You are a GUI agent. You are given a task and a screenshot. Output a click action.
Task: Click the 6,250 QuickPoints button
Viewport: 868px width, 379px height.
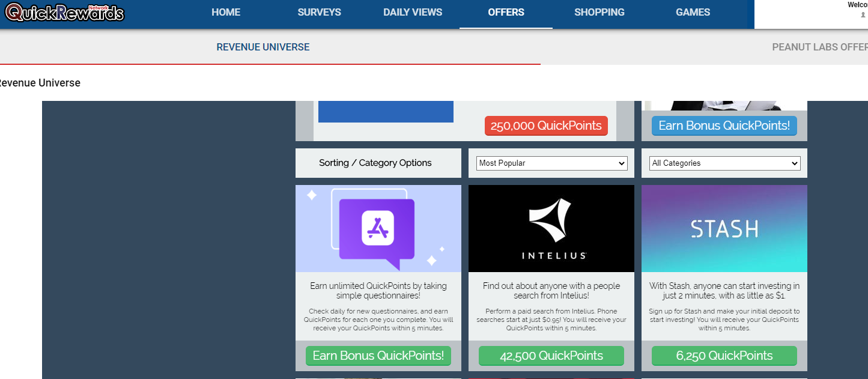[724, 356]
